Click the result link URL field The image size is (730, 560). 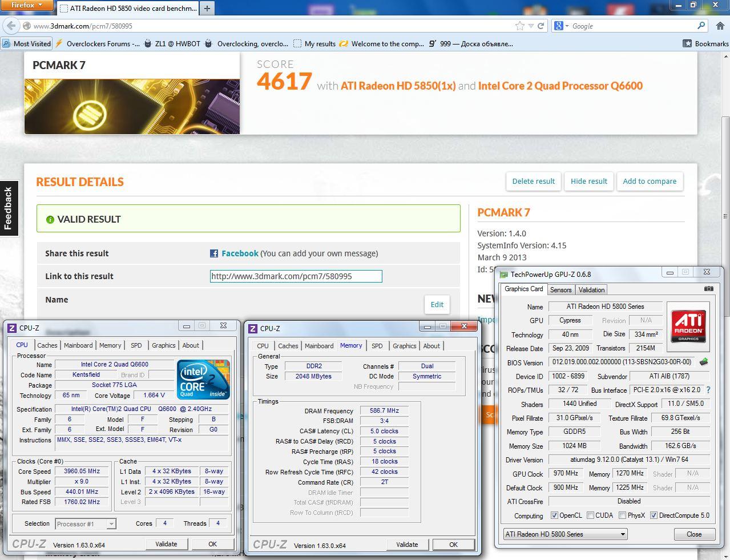(x=296, y=276)
